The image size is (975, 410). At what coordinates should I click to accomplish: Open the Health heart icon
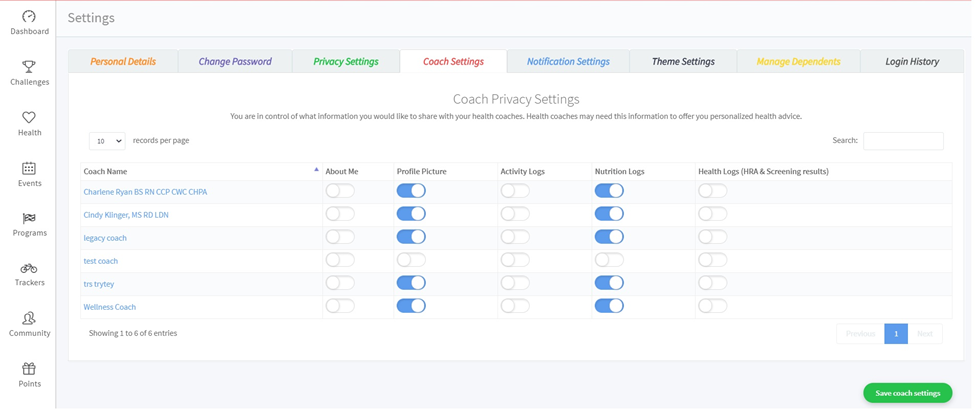click(x=29, y=118)
